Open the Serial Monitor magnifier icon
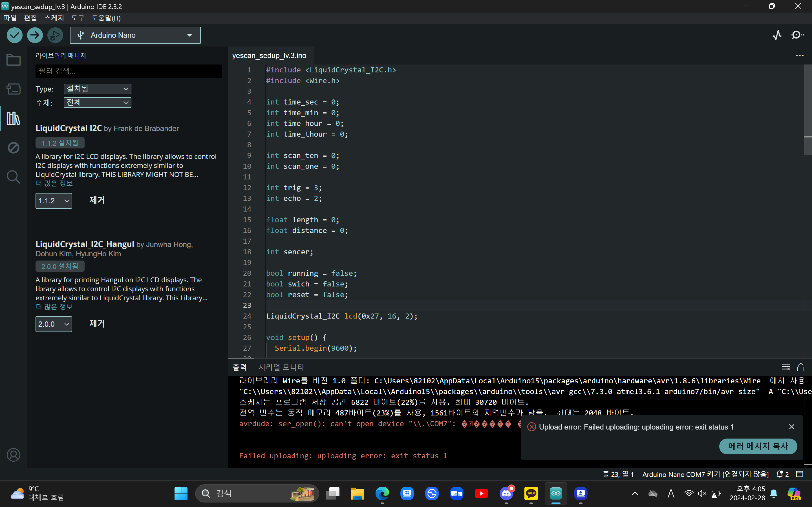The width and height of the screenshot is (812, 507). (797, 35)
